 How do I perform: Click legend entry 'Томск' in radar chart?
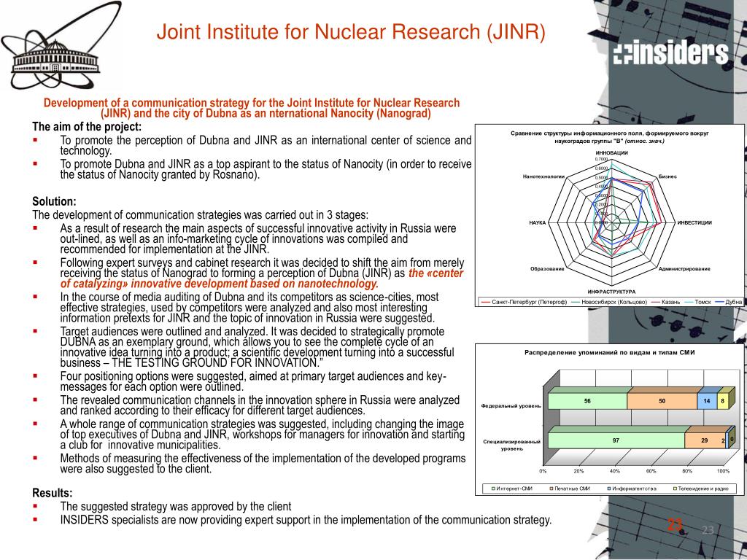pyautogui.click(x=697, y=302)
